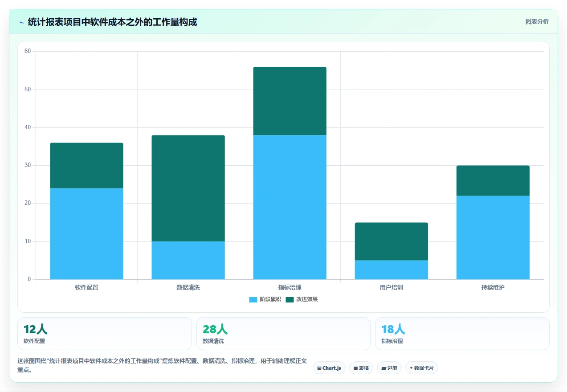
Task: Click the 数据清洗 dark green bar segment
Action: 188,188
